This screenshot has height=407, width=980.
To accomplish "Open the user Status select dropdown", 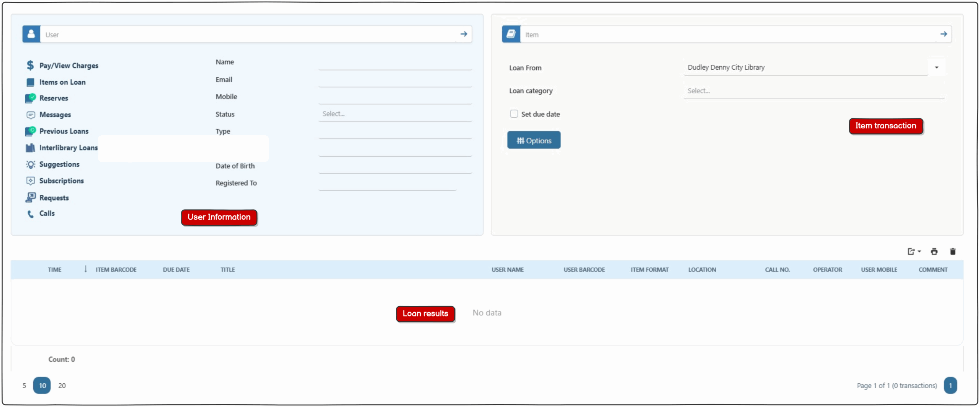I will (x=395, y=114).
